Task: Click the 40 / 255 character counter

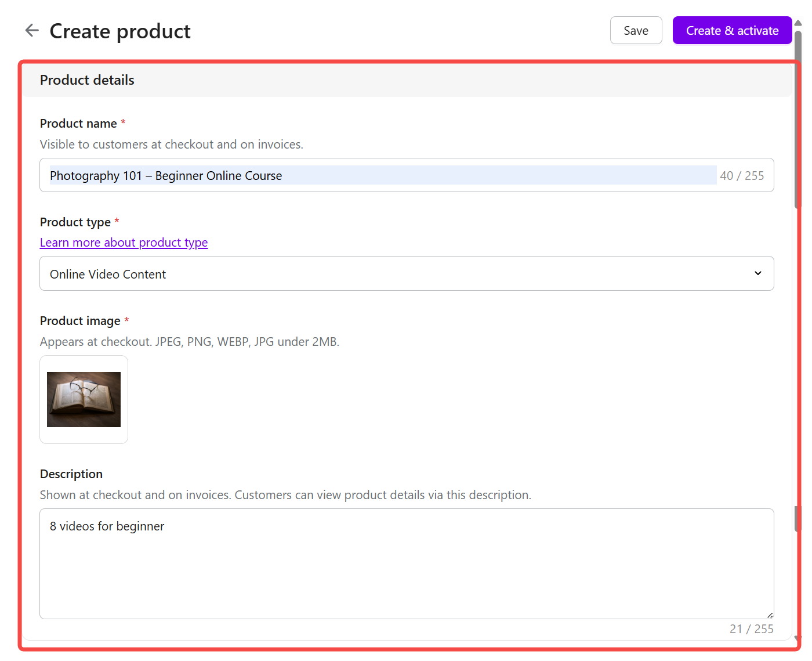Action: pyautogui.click(x=742, y=176)
